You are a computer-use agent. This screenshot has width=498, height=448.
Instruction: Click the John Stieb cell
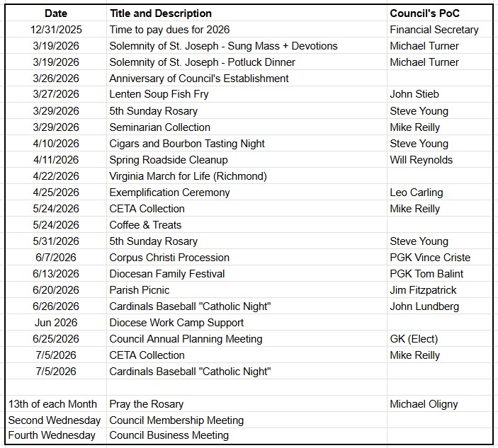pyautogui.click(x=414, y=95)
